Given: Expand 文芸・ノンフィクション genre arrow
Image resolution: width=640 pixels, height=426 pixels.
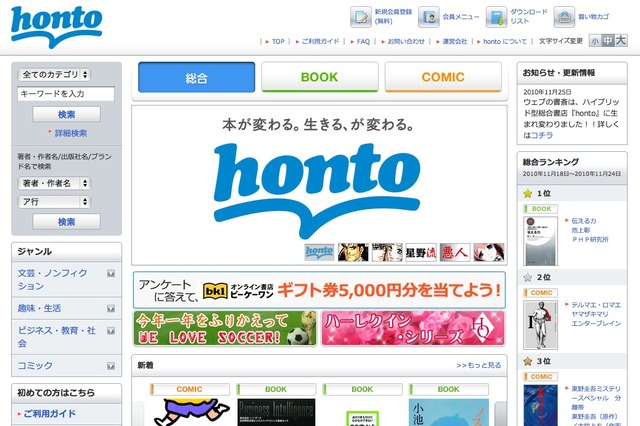Looking at the screenshot, I should (111, 273).
